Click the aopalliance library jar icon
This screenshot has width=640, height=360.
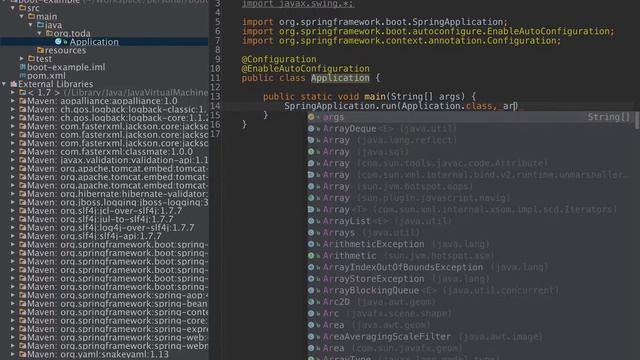23,101
